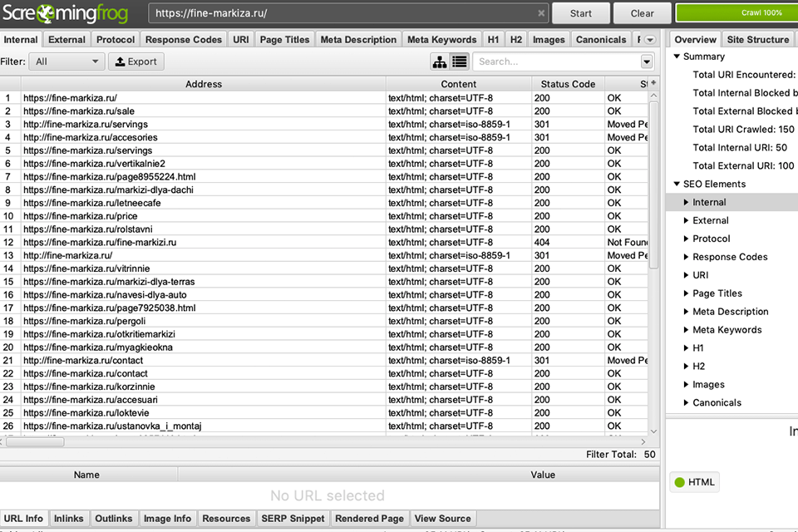Select row http://fine-markiza.ru/accesories
This screenshot has height=532, width=798.
pos(324,137)
